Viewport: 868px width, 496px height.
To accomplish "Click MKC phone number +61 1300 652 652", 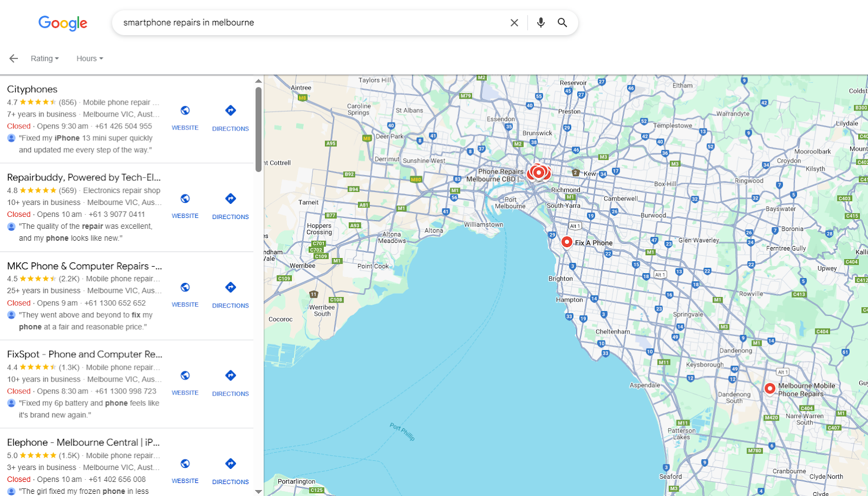I will coord(115,303).
